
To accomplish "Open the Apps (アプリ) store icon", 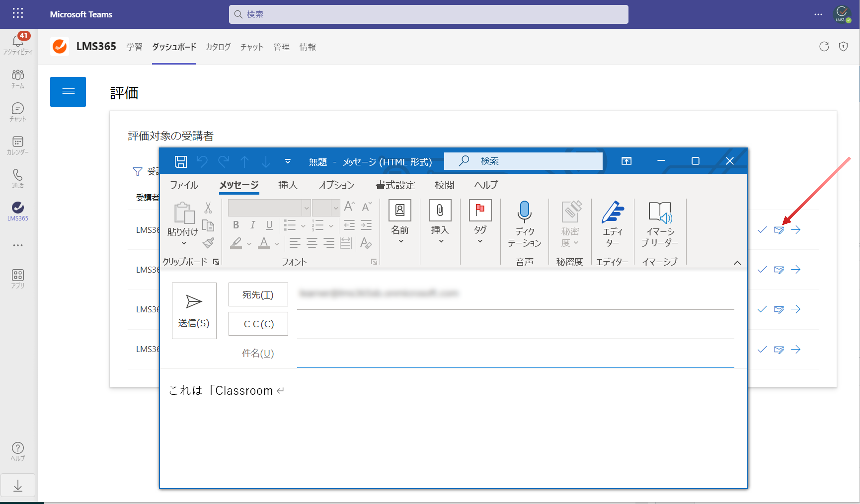I will point(18,279).
